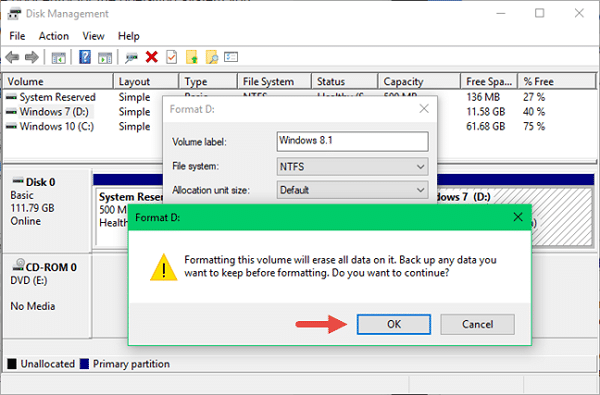The image size is (600, 395).
Task: Expand the File system NTFS dropdown
Action: coord(352,166)
